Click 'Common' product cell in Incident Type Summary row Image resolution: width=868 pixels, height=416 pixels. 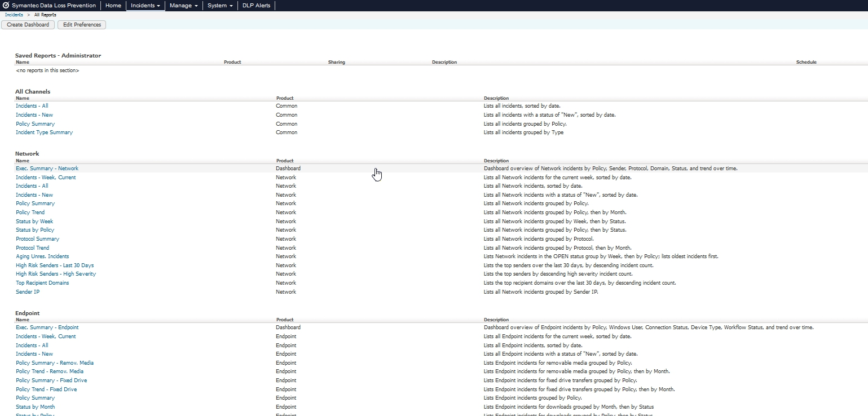pyautogui.click(x=287, y=132)
